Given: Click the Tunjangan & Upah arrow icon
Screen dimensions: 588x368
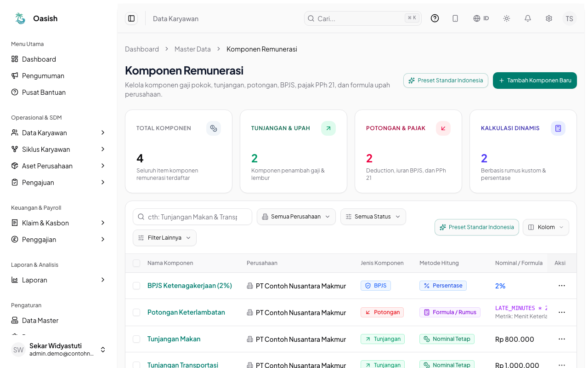Looking at the screenshot, I should [328, 128].
